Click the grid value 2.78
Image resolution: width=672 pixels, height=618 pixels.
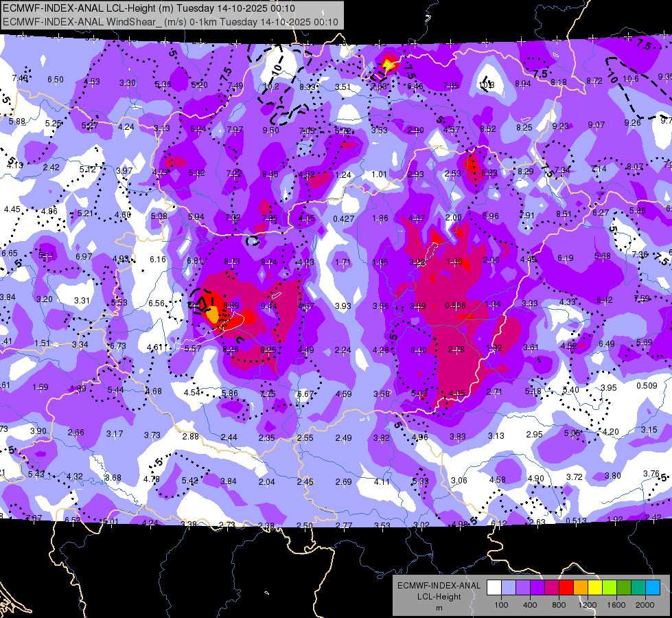click(x=456, y=350)
